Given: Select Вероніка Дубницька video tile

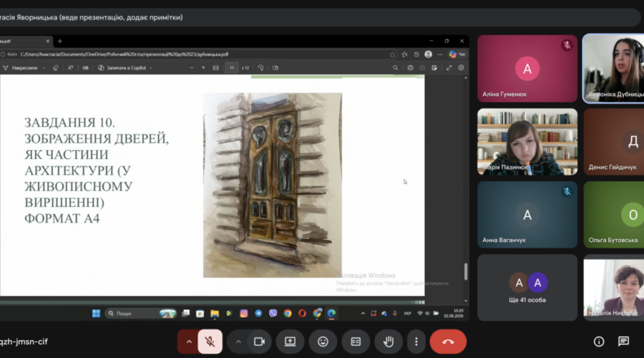Looking at the screenshot, I should pos(614,69).
